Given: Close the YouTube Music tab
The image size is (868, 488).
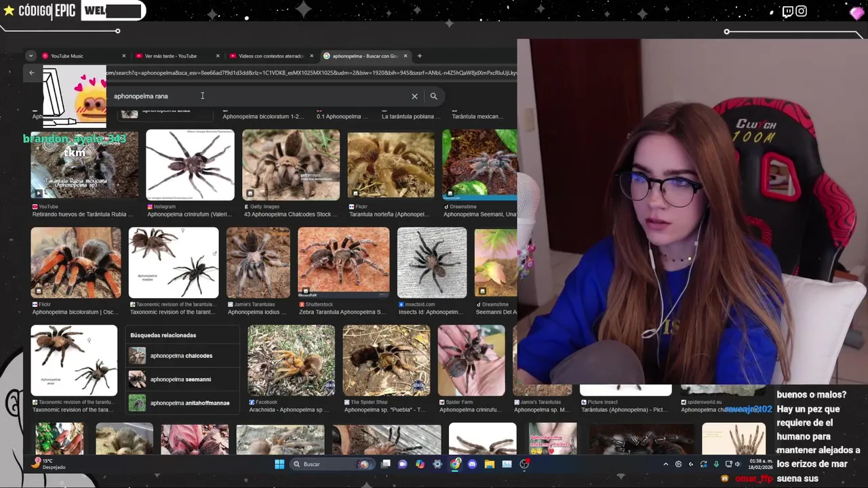Looking at the screenshot, I should pos(123,56).
